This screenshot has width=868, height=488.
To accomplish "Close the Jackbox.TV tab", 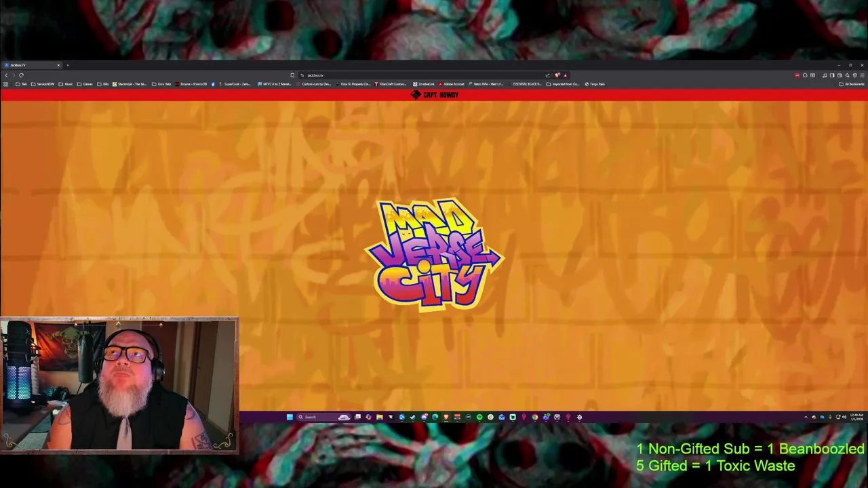I will click(58, 65).
